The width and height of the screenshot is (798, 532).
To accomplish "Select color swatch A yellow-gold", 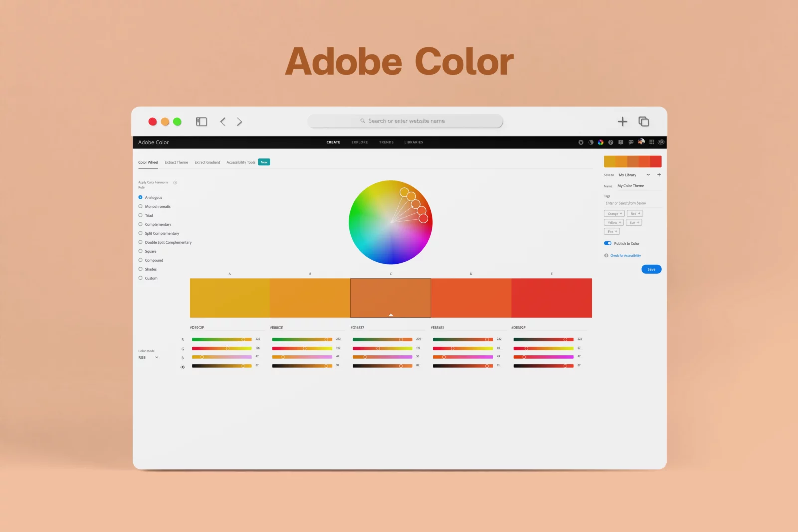I will (229, 298).
